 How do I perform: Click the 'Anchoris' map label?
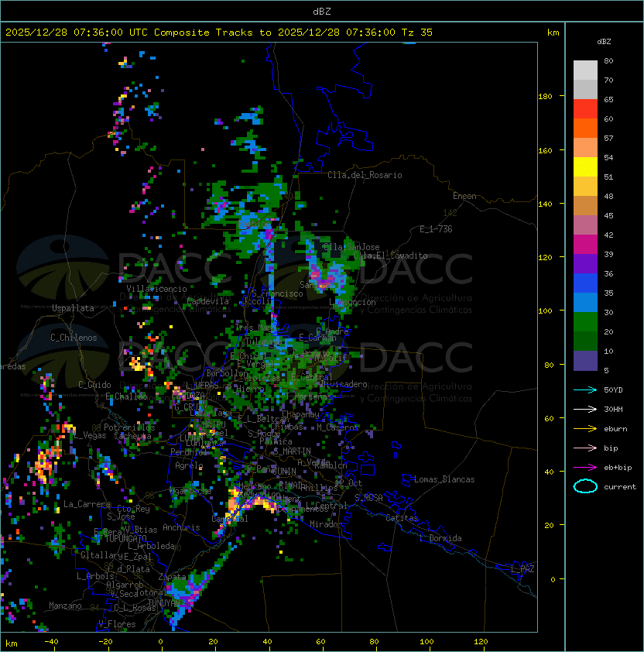181,527
